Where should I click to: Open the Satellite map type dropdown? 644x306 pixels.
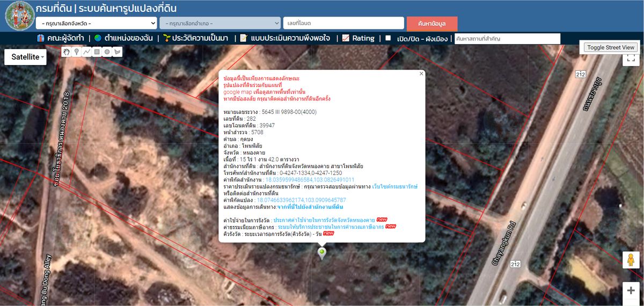tap(25, 57)
